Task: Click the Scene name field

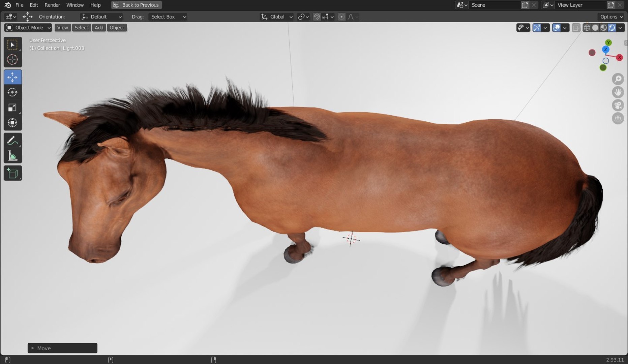Action: pyautogui.click(x=495, y=5)
